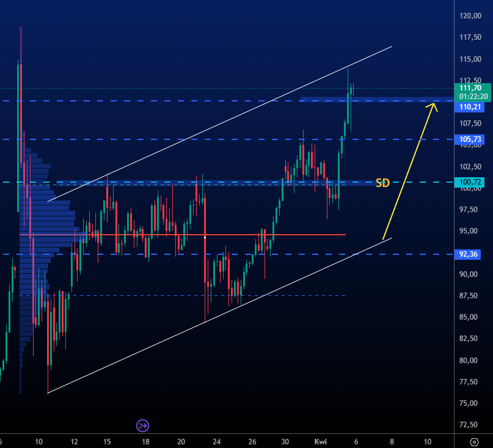Click date 24 on the time axis
This screenshot has width=493, height=448.
coord(216,442)
